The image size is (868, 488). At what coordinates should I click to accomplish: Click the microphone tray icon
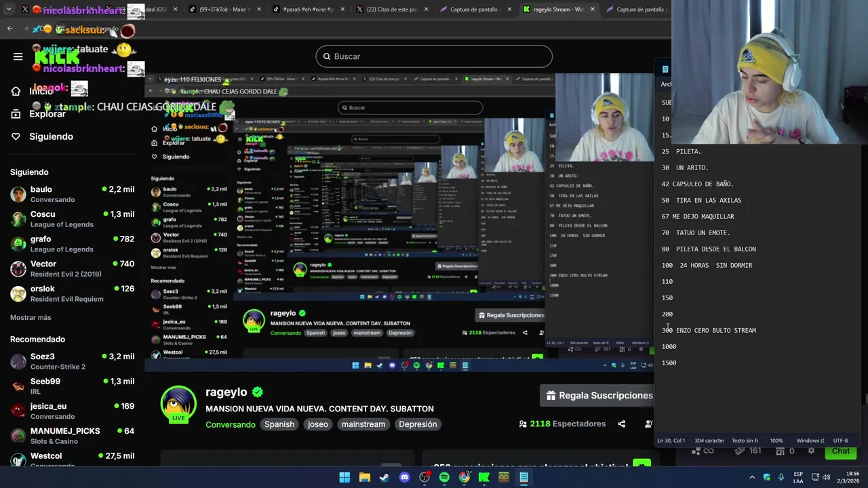pyautogui.click(x=781, y=477)
